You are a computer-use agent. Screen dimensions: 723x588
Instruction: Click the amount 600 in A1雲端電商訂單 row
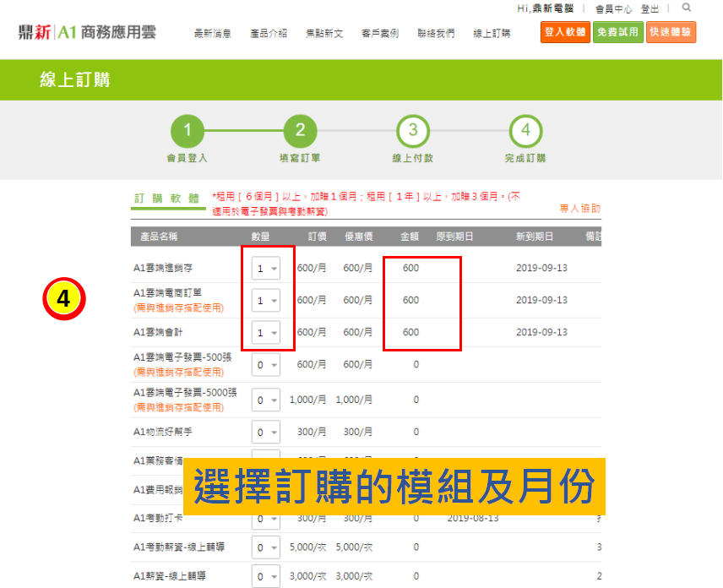410,300
